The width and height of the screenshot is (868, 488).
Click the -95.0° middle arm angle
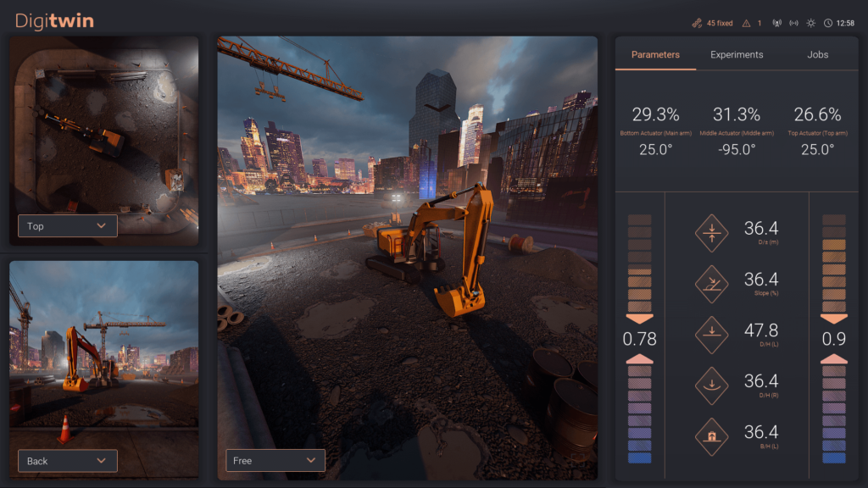[737, 149]
